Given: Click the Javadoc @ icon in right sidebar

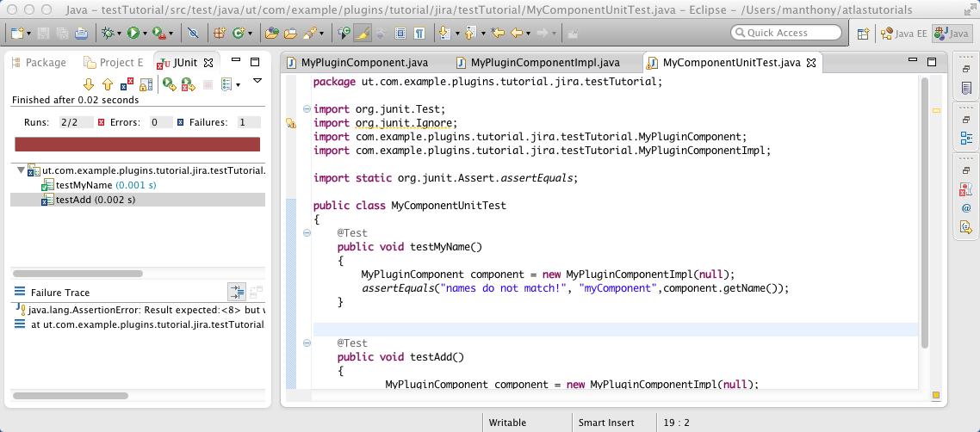Looking at the screenshot, I should coord(966,208).
